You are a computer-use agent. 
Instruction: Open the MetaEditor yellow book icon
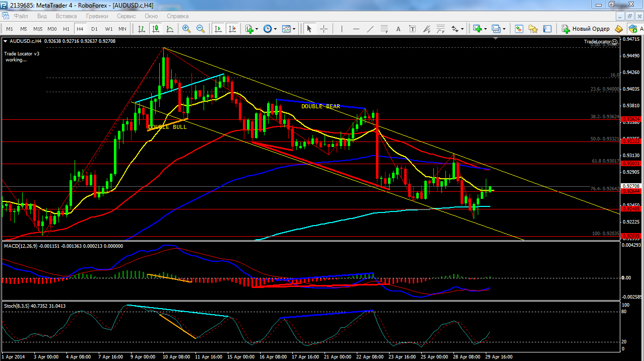tap(619, 29)
